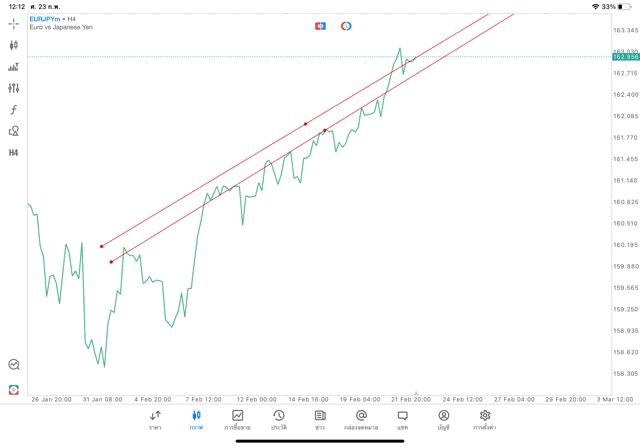
Task: Switch to the การซื้อขาย (trade) tab
Action: (237, 419)
